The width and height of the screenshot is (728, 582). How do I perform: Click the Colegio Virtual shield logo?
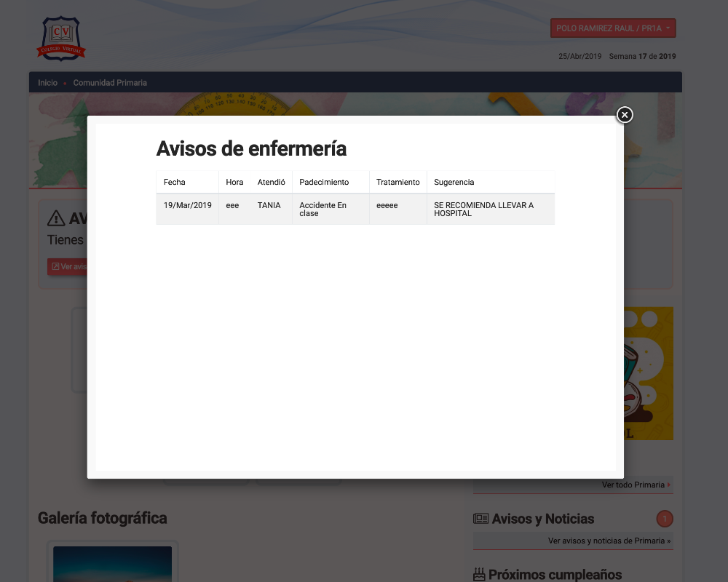coord(62,39)
